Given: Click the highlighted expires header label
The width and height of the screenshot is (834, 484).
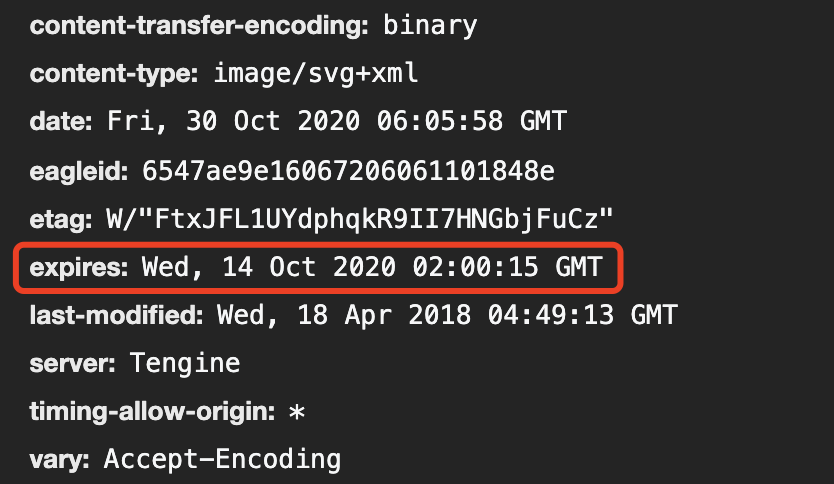Looking at the screenshot, I should point(79,268).
